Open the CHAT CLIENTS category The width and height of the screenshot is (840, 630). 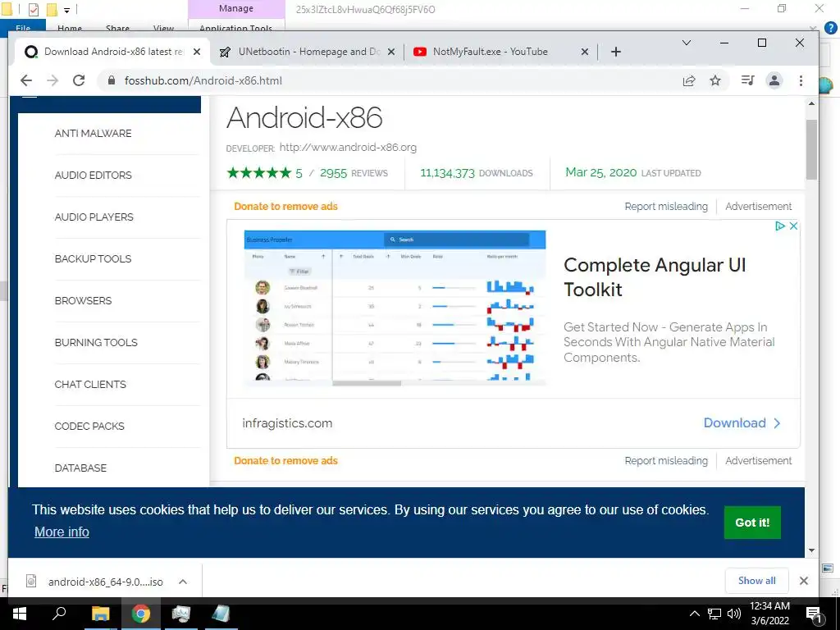90,384
